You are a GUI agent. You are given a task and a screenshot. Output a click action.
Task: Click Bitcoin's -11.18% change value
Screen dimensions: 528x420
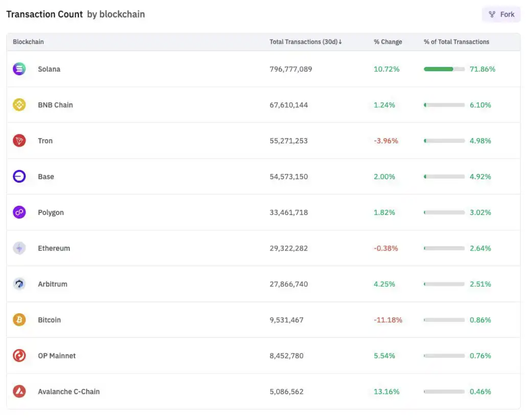pyautogui.click(x=388, y=320)
